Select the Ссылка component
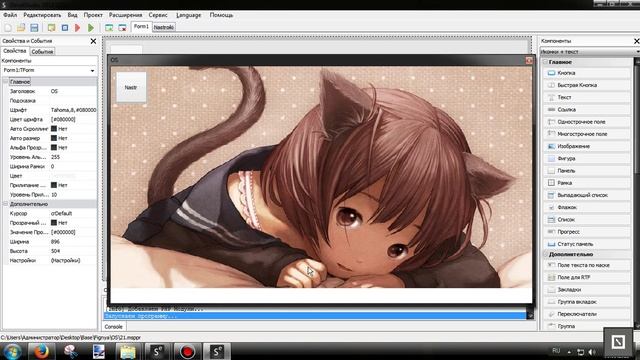 tap(587, 109)
